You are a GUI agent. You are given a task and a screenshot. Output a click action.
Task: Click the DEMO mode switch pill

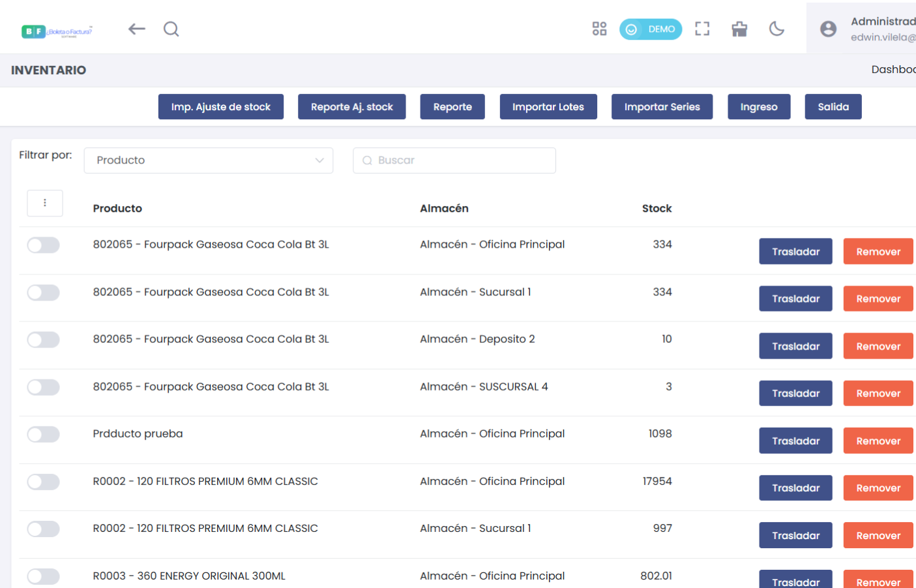pyautogui.click(x=650, y=29)
